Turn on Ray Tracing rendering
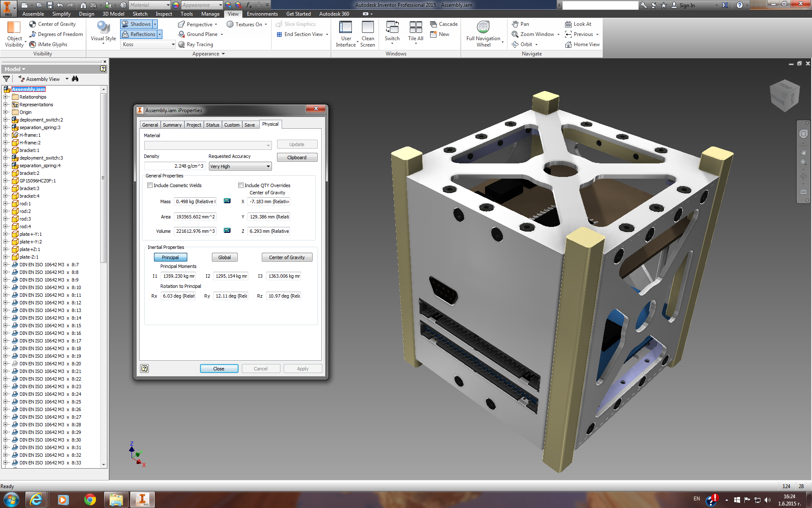Image resolution: width=812 pixels, height=508 pixels. 195,44
